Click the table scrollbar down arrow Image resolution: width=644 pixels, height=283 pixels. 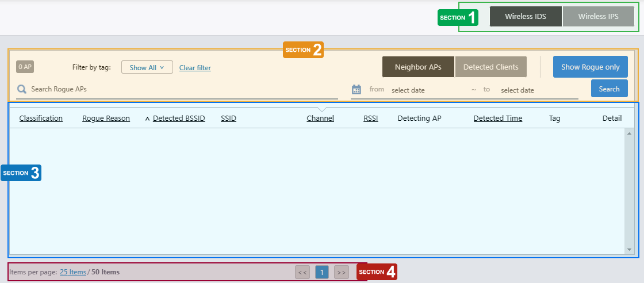(629, 250)
